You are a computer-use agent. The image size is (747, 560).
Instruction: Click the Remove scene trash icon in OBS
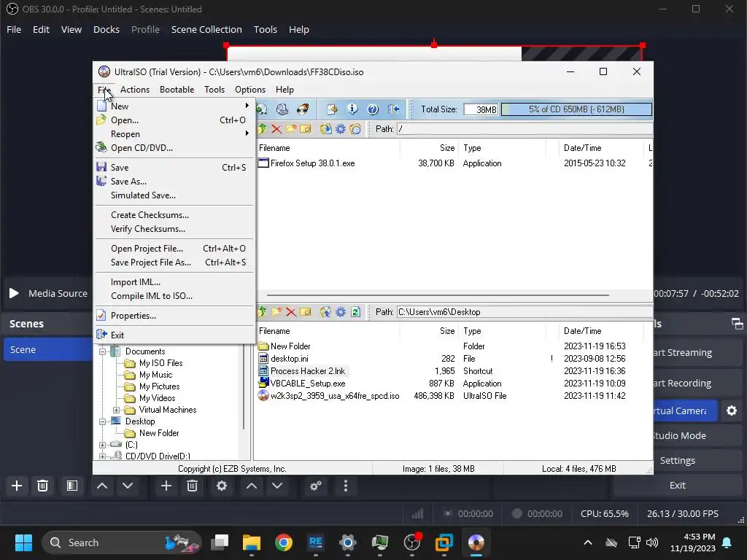[x=42, y=486]
